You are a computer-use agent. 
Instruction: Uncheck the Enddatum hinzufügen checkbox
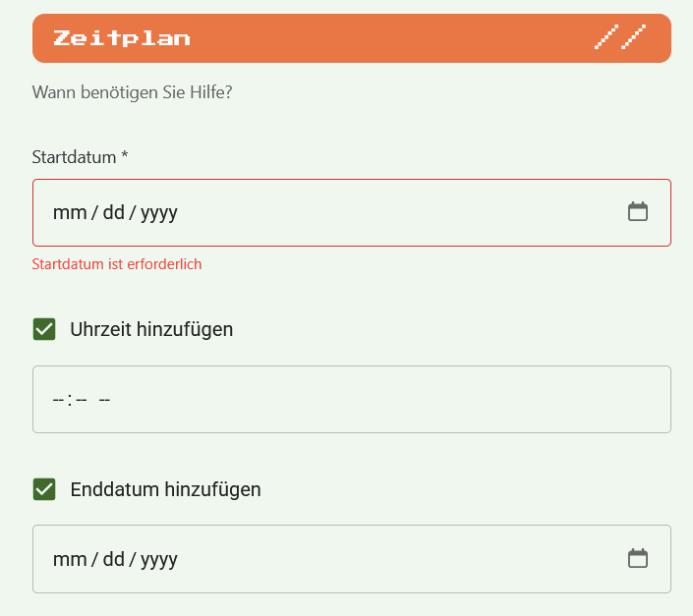[x=44, y=488]
